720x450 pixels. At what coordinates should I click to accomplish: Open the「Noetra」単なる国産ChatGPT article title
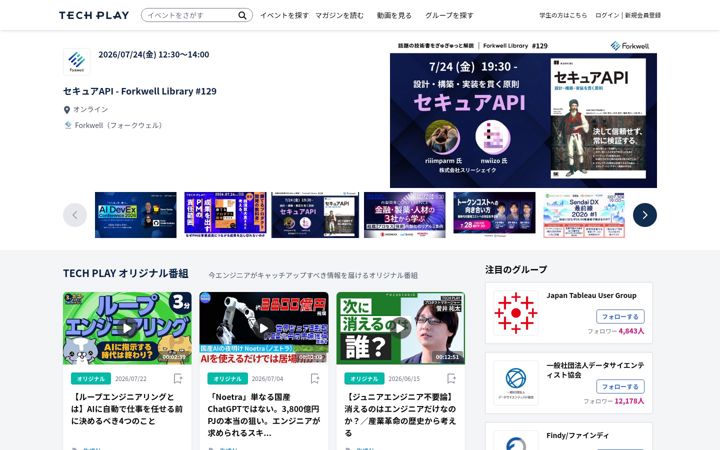coord(264,415)
